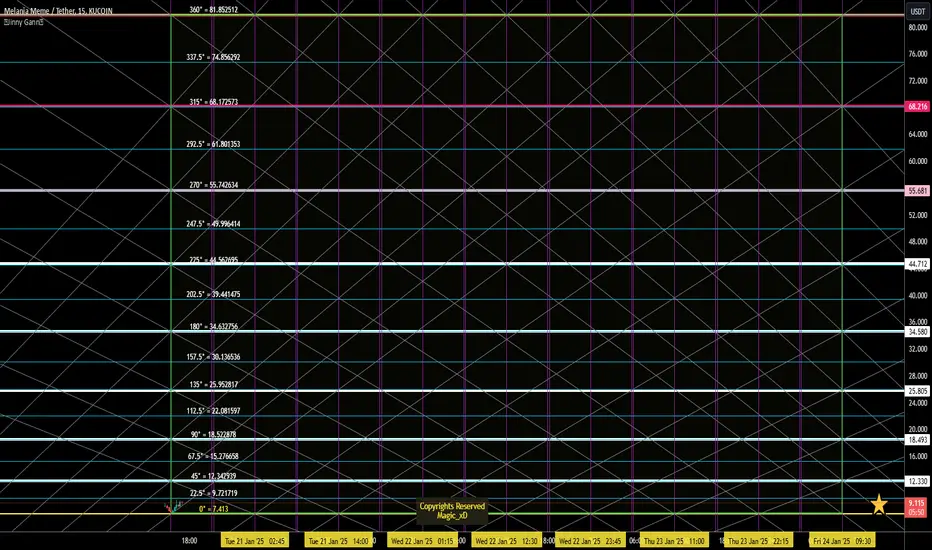The image size is (932, 550).
Task: Click the 28.000 price scale value
Action: pyautogui.click(x=918, y=376)
